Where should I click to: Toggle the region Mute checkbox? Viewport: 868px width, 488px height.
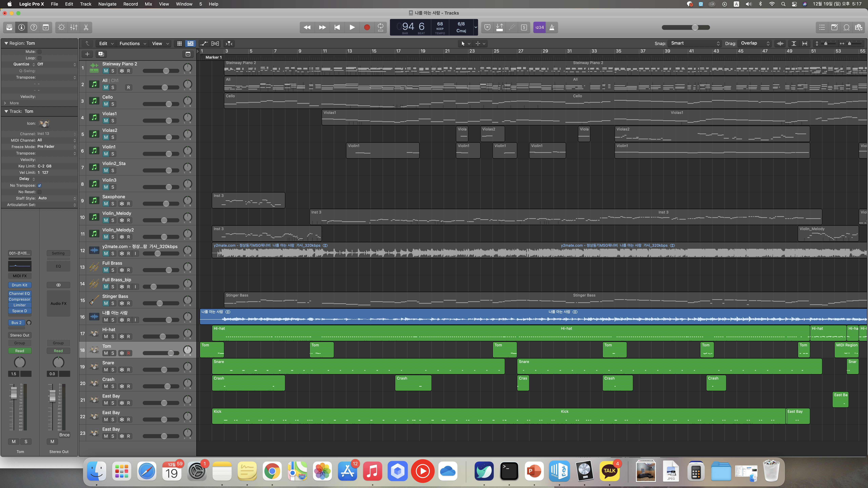pos(40,52)
